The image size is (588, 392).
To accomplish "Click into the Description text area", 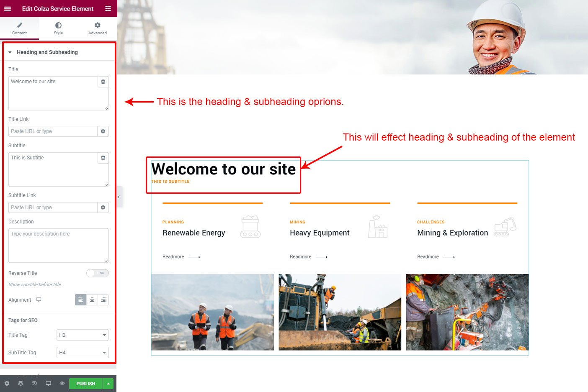I will pyautogui.click(x=58, y=246).
